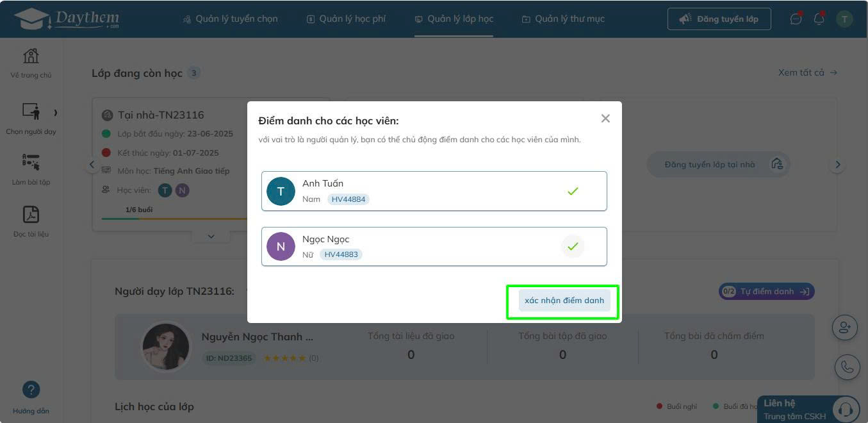Go to next class with right arrow
The height and width of the screenshot is (423, 868).
837,165
